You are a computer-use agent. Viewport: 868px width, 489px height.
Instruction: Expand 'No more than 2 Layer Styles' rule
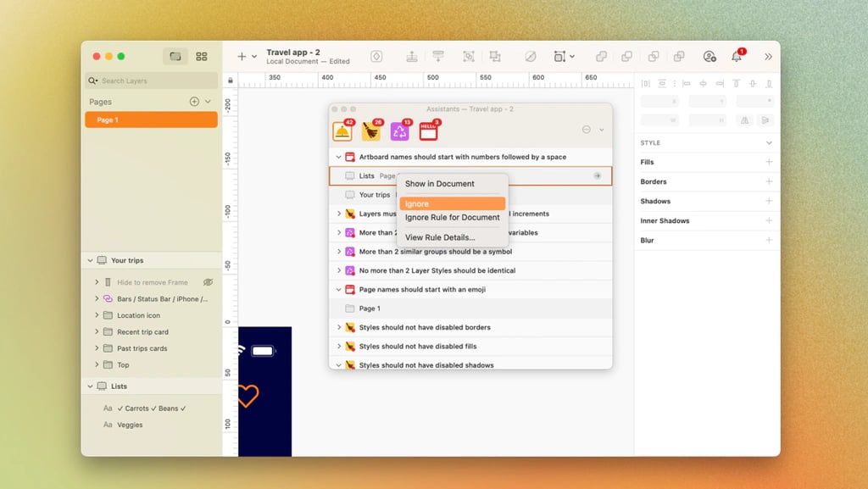coord(339,271)
